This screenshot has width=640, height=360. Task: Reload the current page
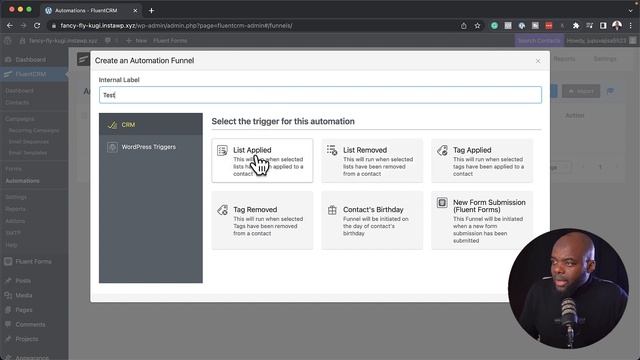(37, 25)
